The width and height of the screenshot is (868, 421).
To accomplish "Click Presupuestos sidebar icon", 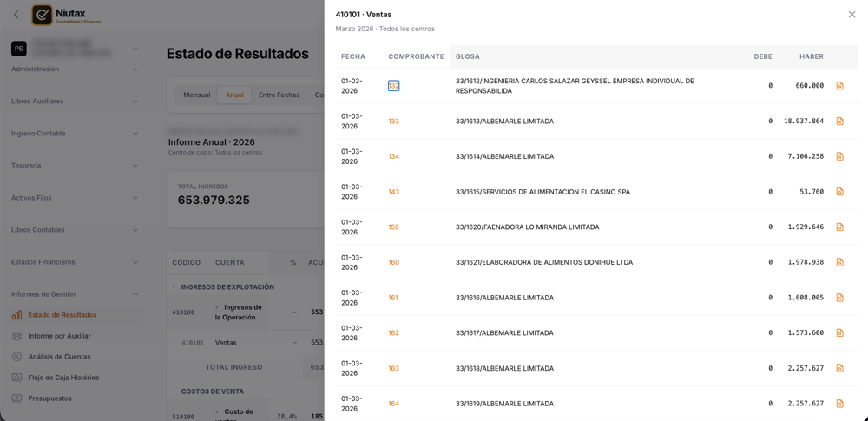I will click(x=17, y=398).
